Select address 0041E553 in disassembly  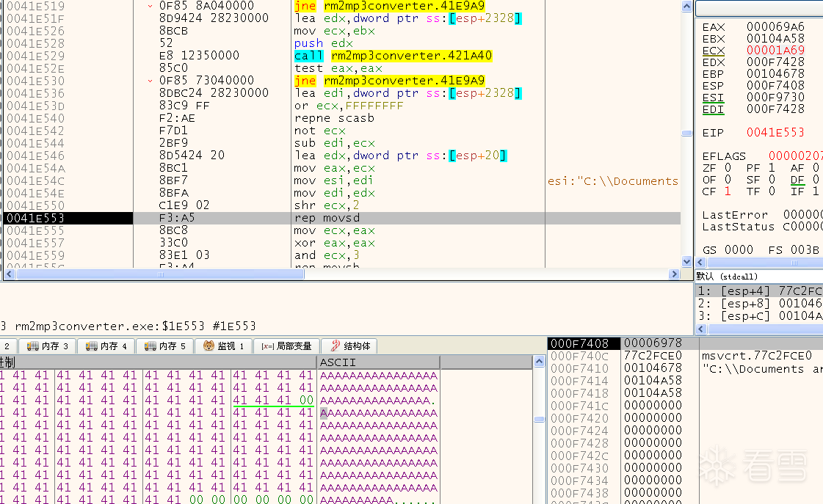coord(36,218)
